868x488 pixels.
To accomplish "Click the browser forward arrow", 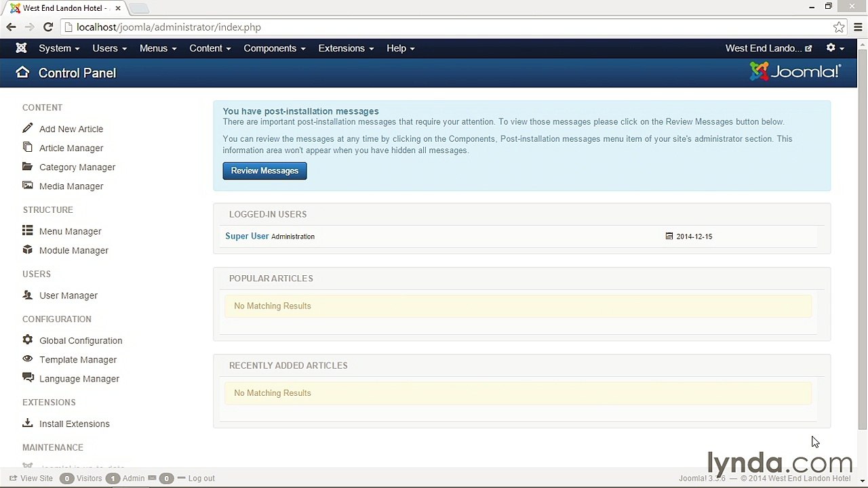I will pos(29,27).
